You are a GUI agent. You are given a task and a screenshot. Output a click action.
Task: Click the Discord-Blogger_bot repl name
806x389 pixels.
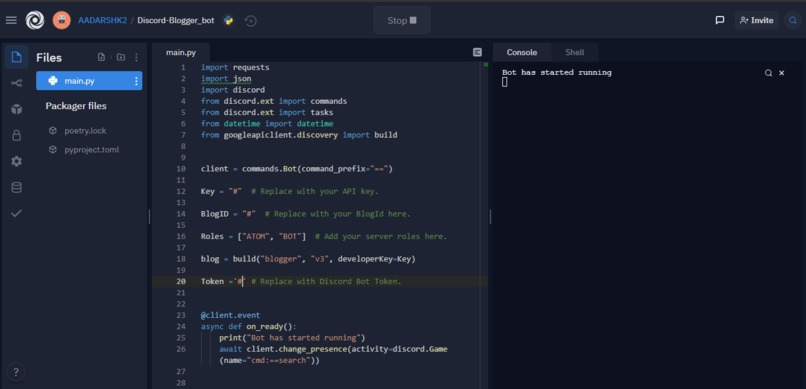176,21
